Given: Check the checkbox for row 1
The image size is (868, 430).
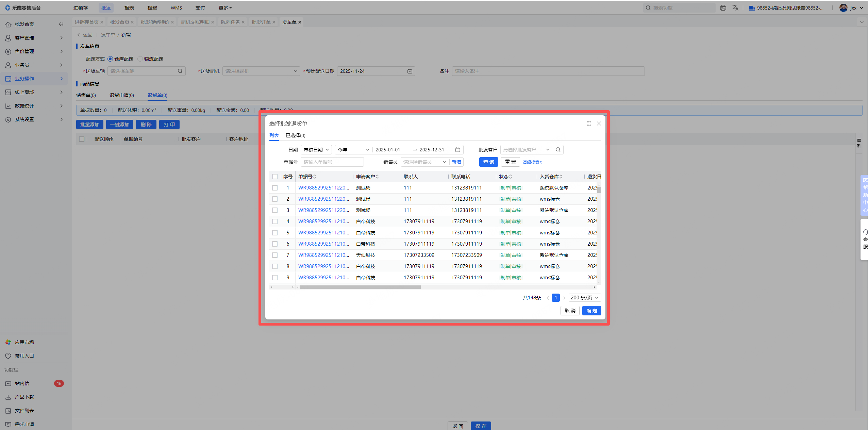Looking at the screenshot, I should tap(275, 188).
